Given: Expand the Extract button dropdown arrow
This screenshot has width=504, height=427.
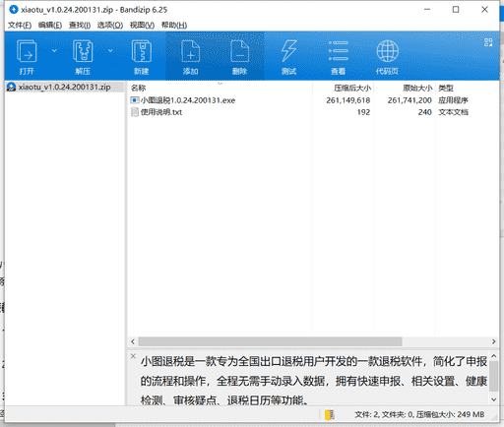Looking at the screenshot, I should pyautogui.click(x=110, y=50).
